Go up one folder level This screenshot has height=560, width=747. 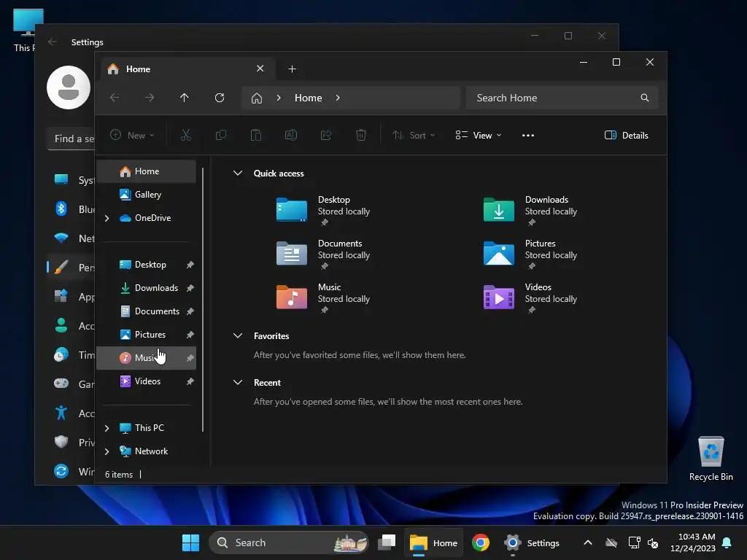pyautogui.click(x=185, y=98)
